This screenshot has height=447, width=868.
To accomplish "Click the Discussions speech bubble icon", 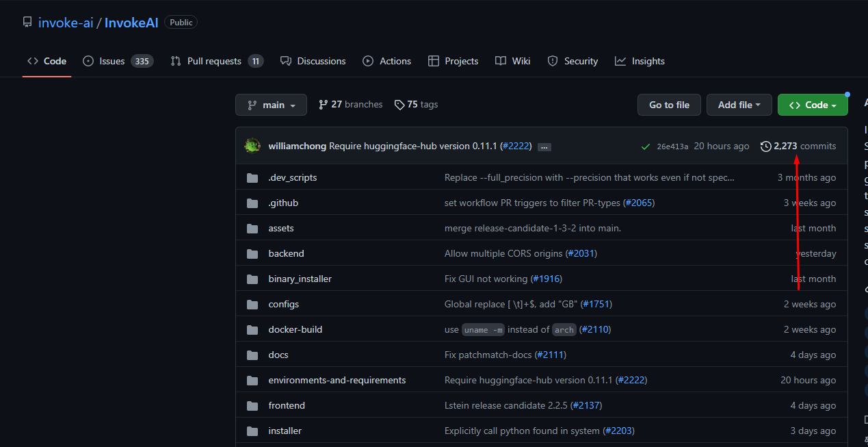I will pyautogui.click(x=285, y=61).
